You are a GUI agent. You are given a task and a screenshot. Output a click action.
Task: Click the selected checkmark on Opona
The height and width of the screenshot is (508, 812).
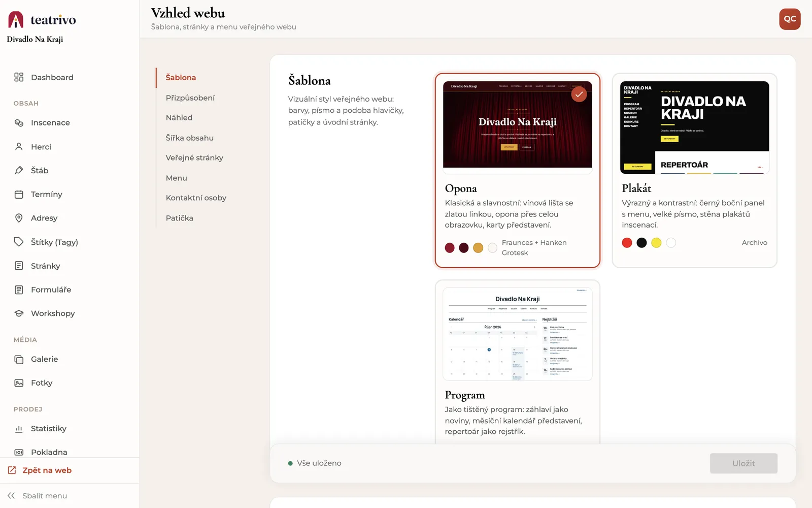point(579,94)
